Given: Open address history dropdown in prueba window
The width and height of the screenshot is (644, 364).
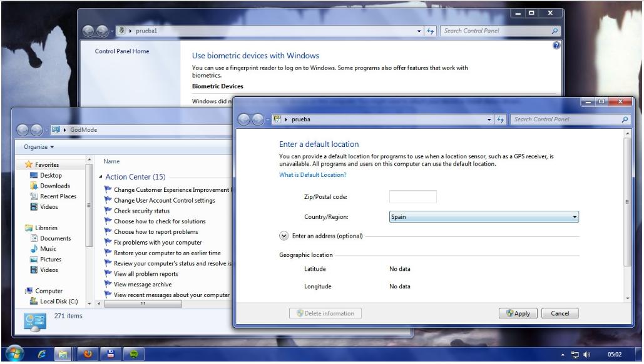Looking at the screenshot, I should (489, 119).
